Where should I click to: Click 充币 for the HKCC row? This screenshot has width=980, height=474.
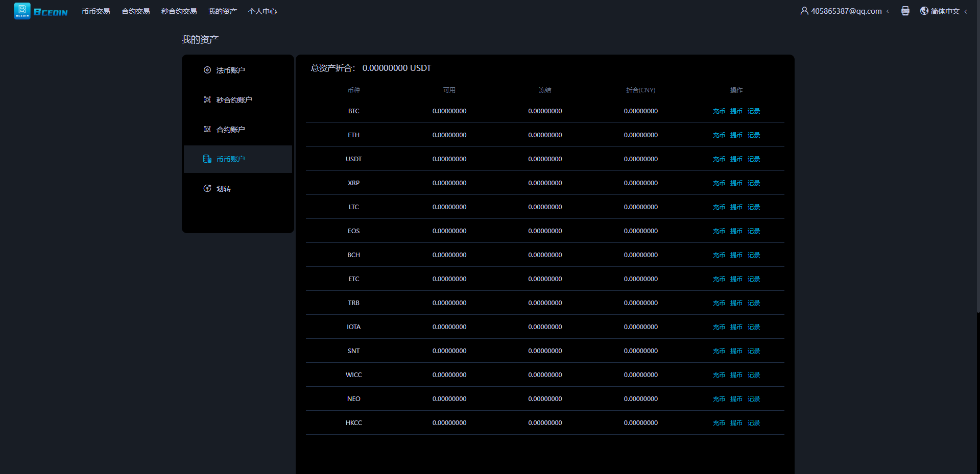pyautogui.click(x=719, y=423)
